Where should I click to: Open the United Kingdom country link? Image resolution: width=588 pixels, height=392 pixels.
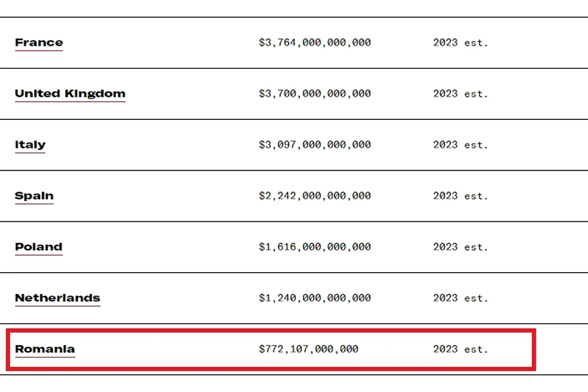point(70,94)
